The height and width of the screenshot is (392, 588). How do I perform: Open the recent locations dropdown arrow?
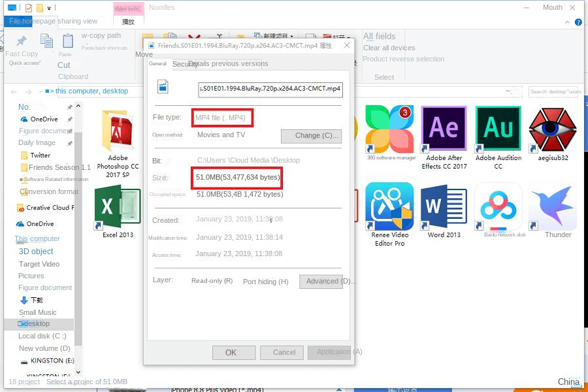(40, 91)
